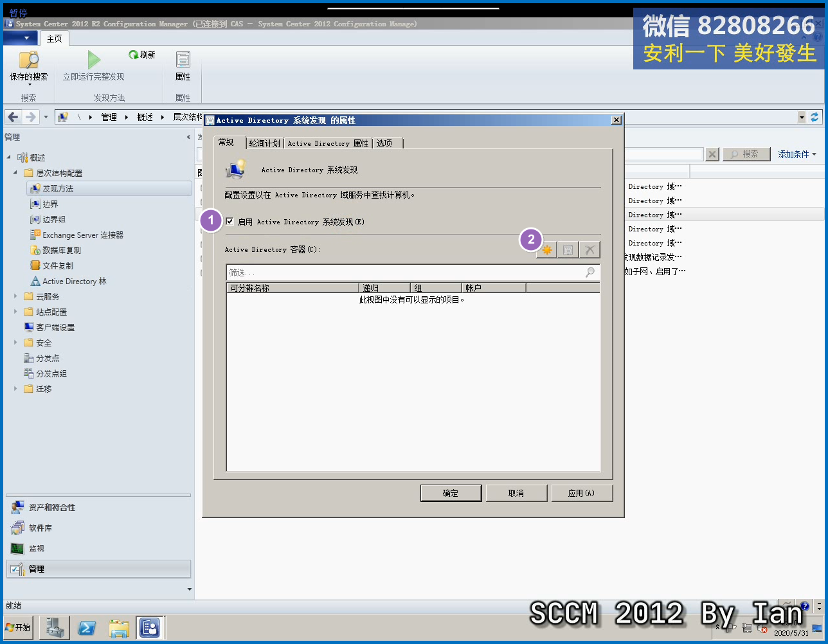Open the application menu dropdown in ribbon
Viewport: 828px width, 644px height.
pos(21,38)
